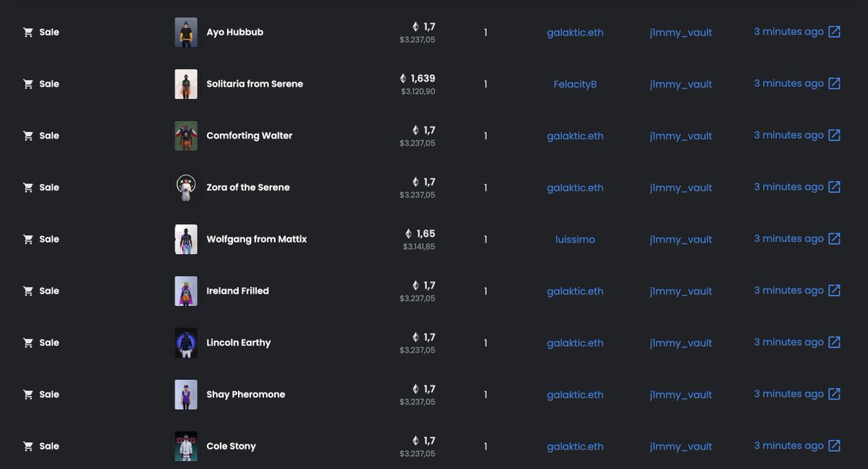Open external link icon for Shay Pheromone sale
The height and width of the screenshot is (469, 868).
(x=834, y=394)
